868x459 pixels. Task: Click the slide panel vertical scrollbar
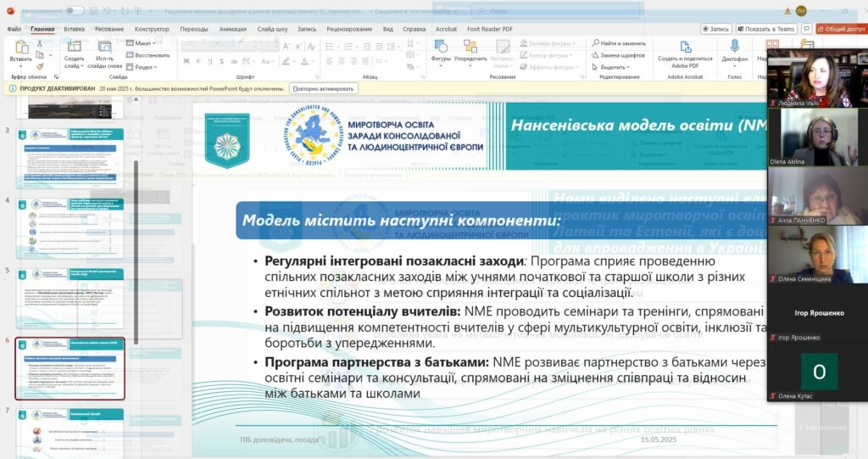pyautogui.click(x=136, y=252)
